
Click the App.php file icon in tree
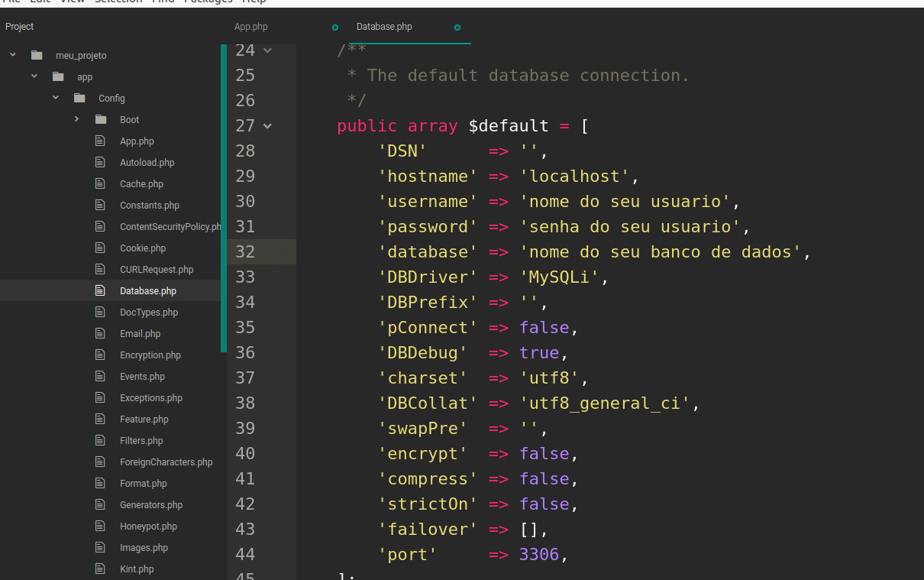[x=100, y=141]
